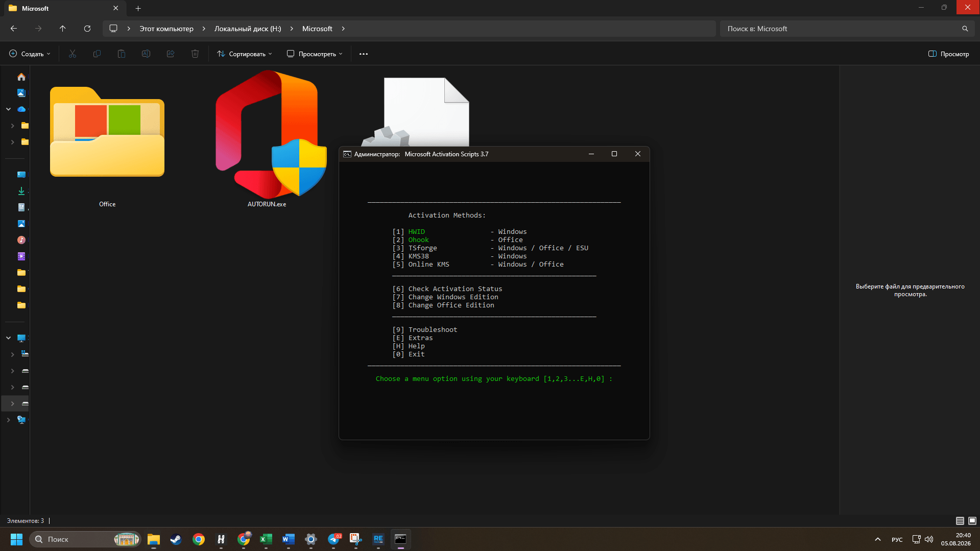The image size is (980, 551).
Task: Switch to details list view in status bar
Action: pos(960,521)
